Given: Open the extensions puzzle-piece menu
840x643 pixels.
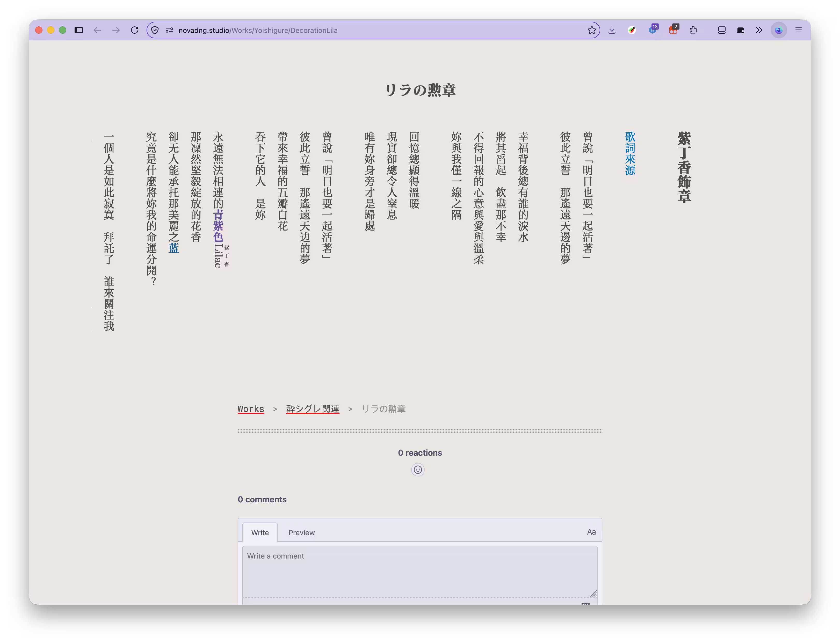Looking at the screenshot, I should 693,30.
